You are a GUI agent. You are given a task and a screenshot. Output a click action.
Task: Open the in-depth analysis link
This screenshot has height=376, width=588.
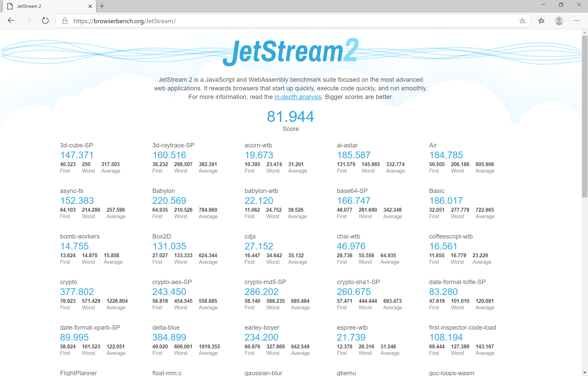coord(298,97)
